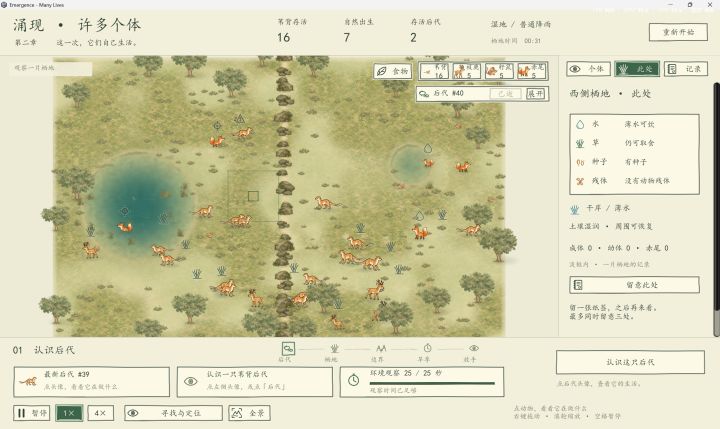The image size is (720, 429).
Task: Click the 土壤湿润 · 周围可恢复 text
Action: (611, 226)
